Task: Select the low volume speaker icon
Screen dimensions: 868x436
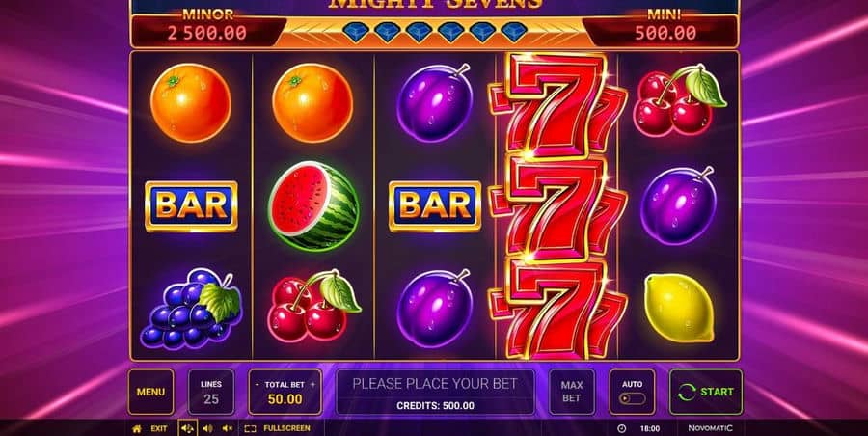Action: [207, 428]
